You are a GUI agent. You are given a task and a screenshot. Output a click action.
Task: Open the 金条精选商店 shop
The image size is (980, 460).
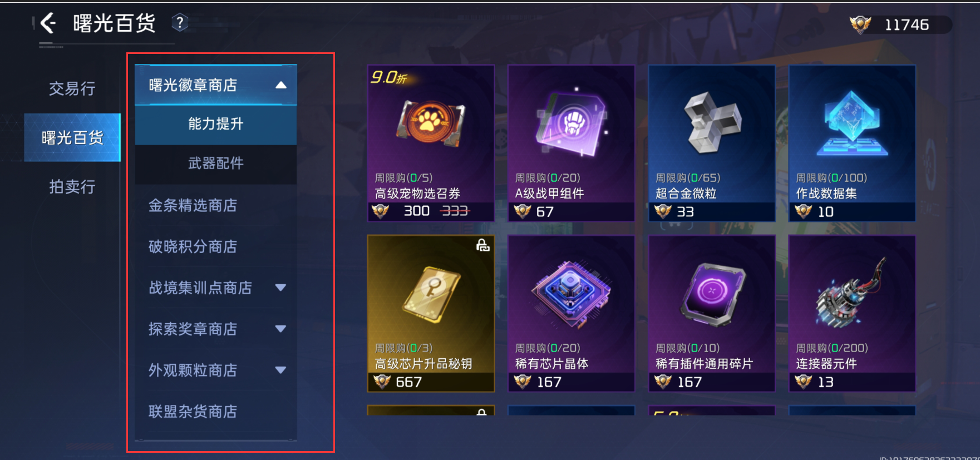pyautogui.click(x=216, y=205)
